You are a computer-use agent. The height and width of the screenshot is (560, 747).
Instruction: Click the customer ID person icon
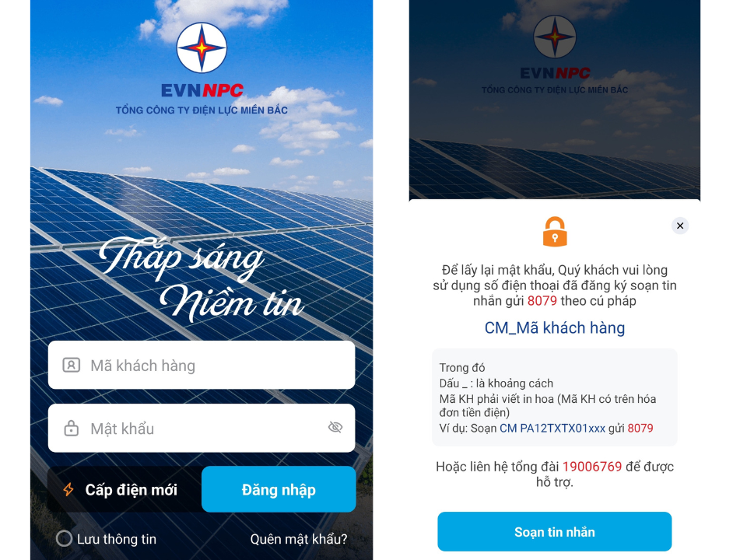click(72, 366)
